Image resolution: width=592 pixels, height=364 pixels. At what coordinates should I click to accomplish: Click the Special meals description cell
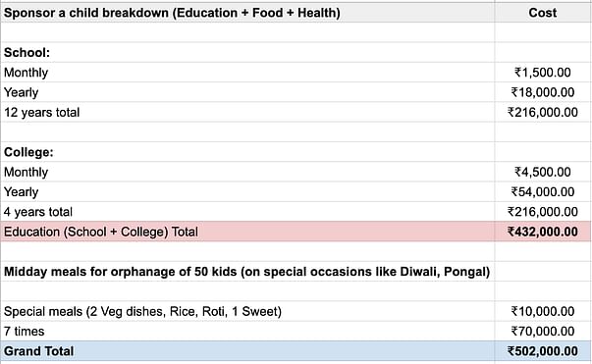click(x=247, y=312)
